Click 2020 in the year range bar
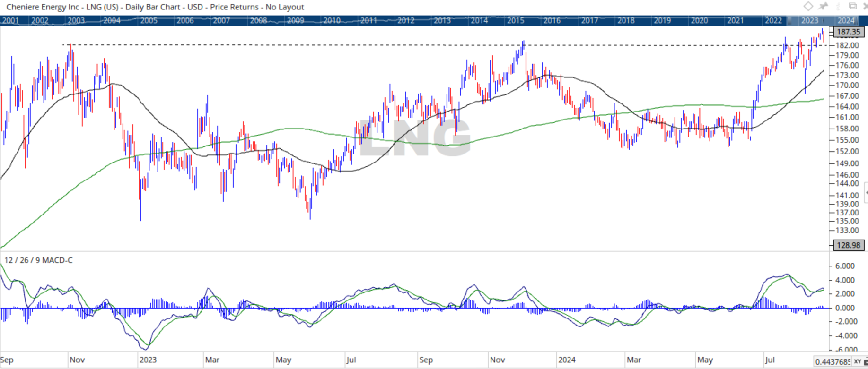The image size is (868, 369). point(699,20)
